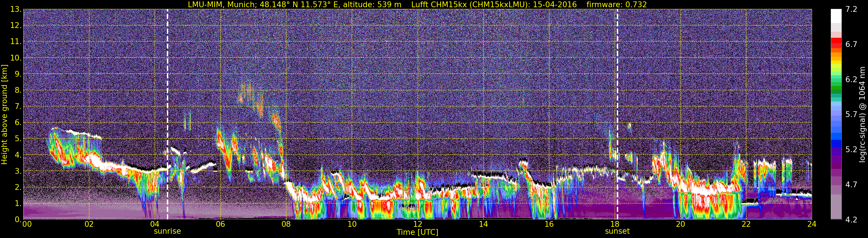Viewport: 868px width, 238px height.
Task: Click the y-axis tick label '10.'
Action: (16, 58)
